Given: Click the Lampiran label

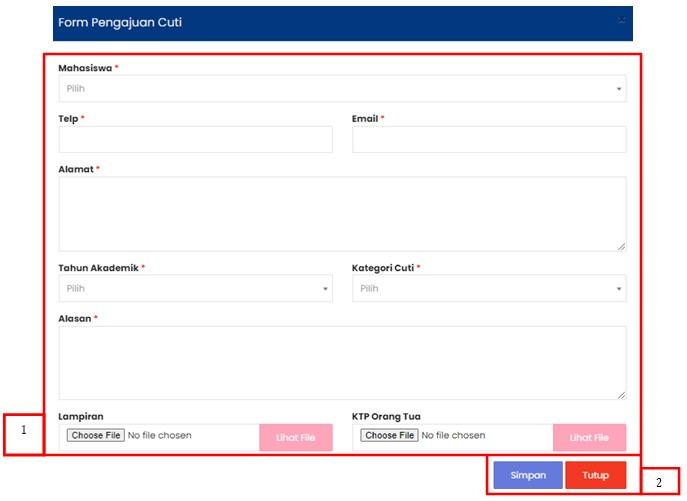Looking at the screenshot, I should coord(81,416).
